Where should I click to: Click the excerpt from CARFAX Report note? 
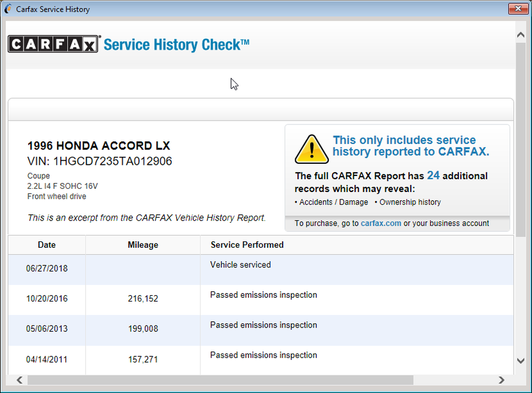pos(147,218)
